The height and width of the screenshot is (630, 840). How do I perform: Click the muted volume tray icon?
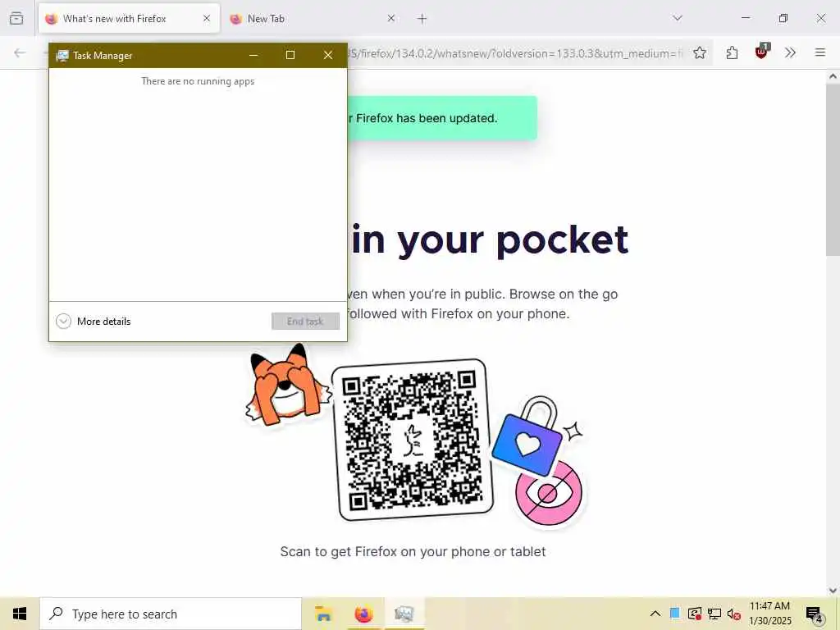pos(733,614)
